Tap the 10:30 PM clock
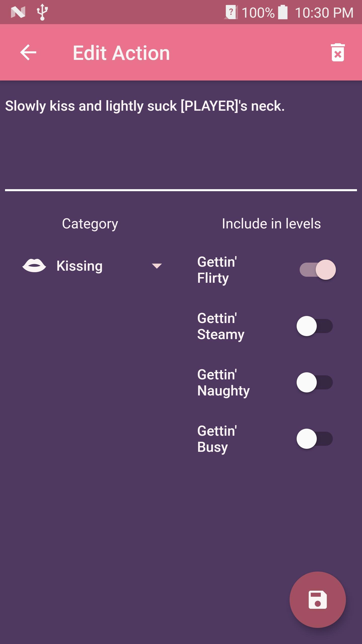This screenshot has width=362, height=644. (x=324, y=13)
